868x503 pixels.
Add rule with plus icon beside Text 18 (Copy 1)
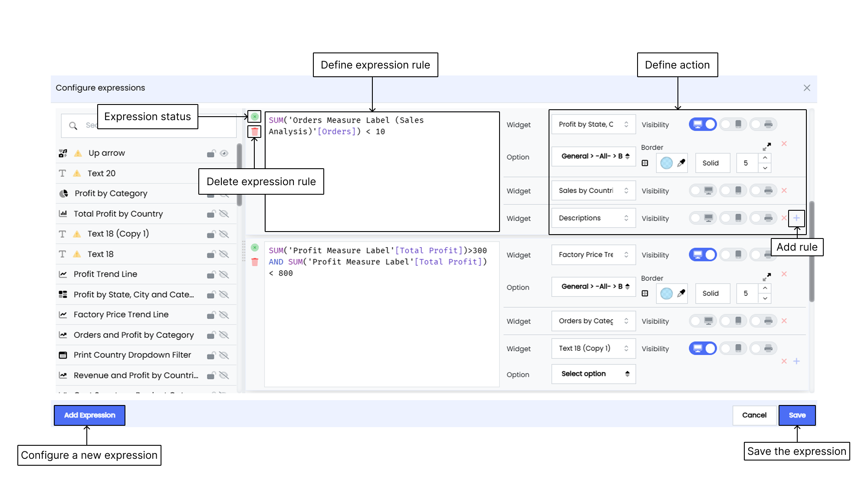(x=796, y=361)
